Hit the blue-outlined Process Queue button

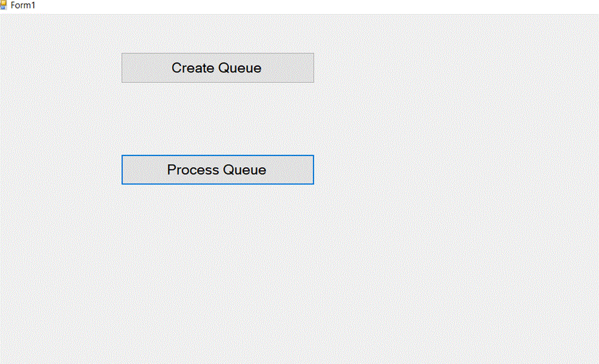coord(217,169)
